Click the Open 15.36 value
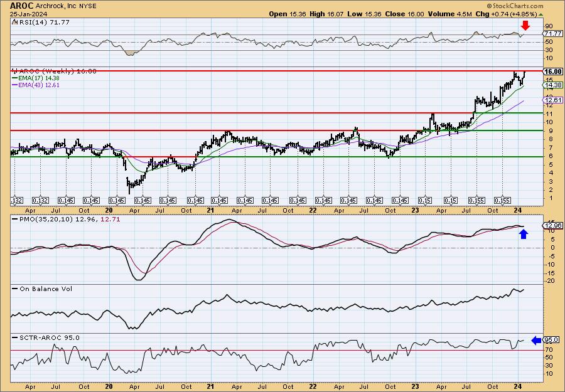 tap(288, 14)
